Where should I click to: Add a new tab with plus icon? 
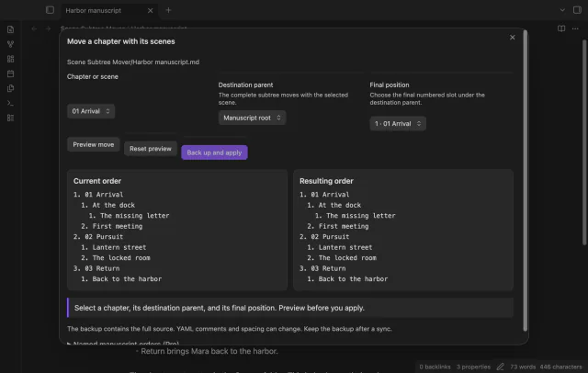click(168, 10)
